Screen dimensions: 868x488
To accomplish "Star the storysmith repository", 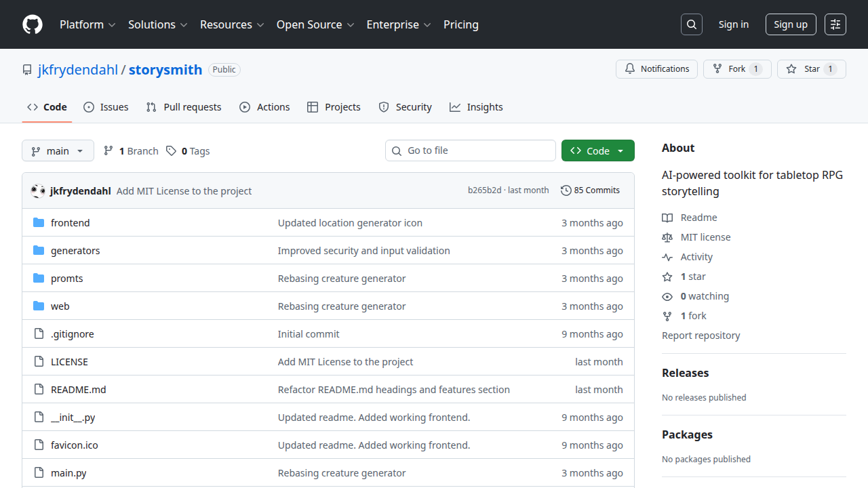I will [812, 69].
